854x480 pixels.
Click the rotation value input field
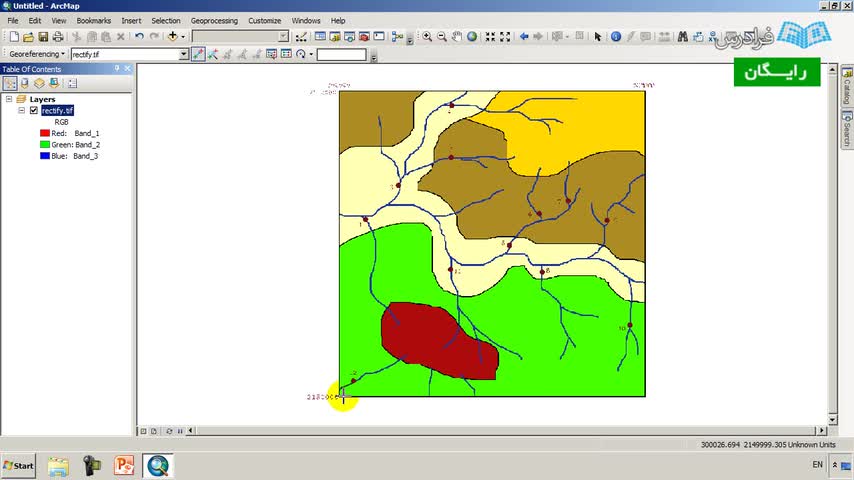(341, 54)
